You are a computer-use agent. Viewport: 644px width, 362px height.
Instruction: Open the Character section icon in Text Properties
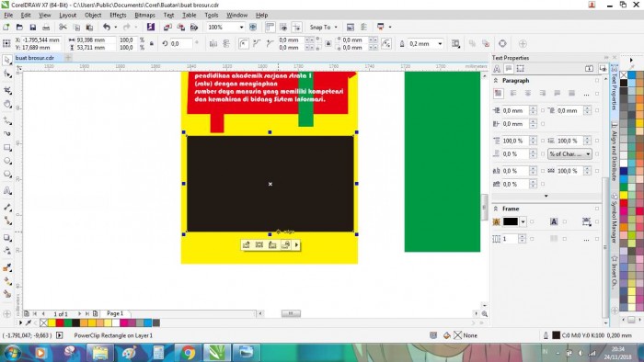(x=497, y=69)
